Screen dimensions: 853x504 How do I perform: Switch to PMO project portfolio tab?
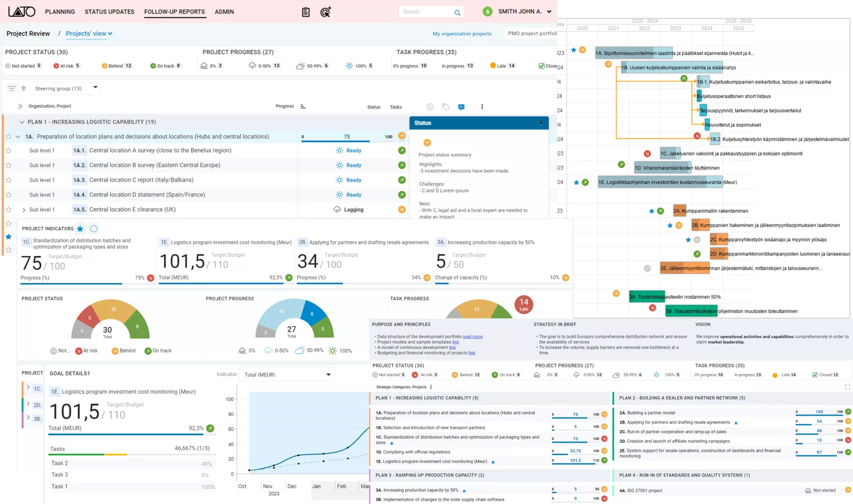(532, 33)
